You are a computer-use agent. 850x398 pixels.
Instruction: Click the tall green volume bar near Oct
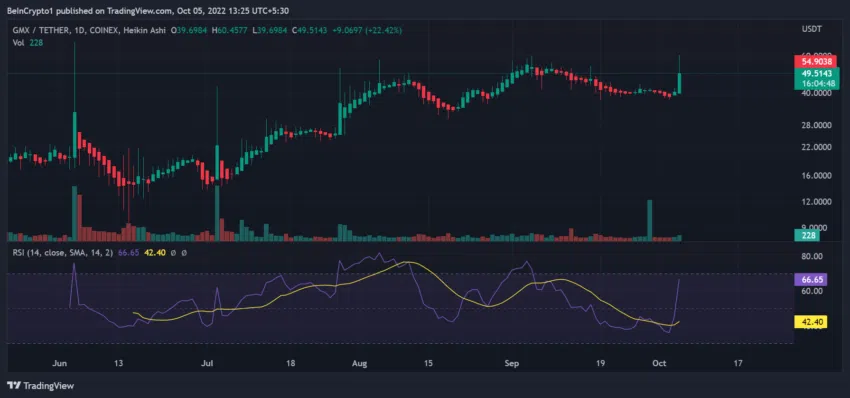[x=649, y=220]
